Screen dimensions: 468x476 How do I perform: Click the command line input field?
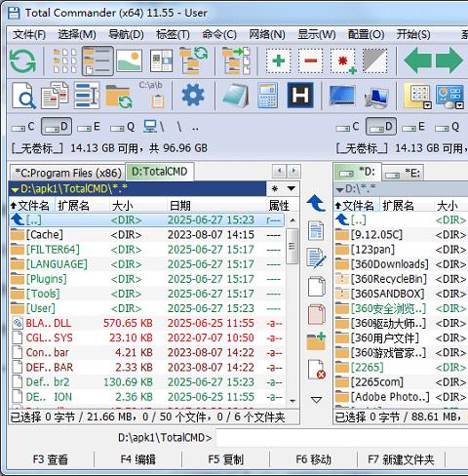(341, 438)
